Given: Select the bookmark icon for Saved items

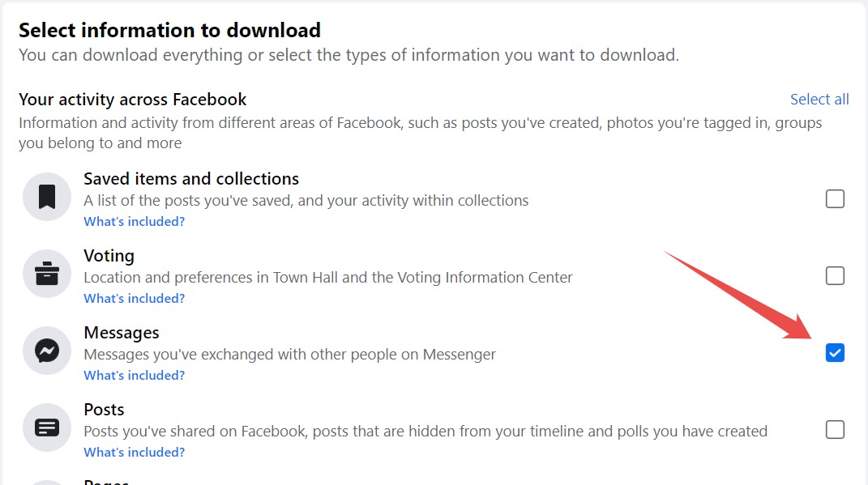Looking at the screenshot, I should [x=46, y=196].
